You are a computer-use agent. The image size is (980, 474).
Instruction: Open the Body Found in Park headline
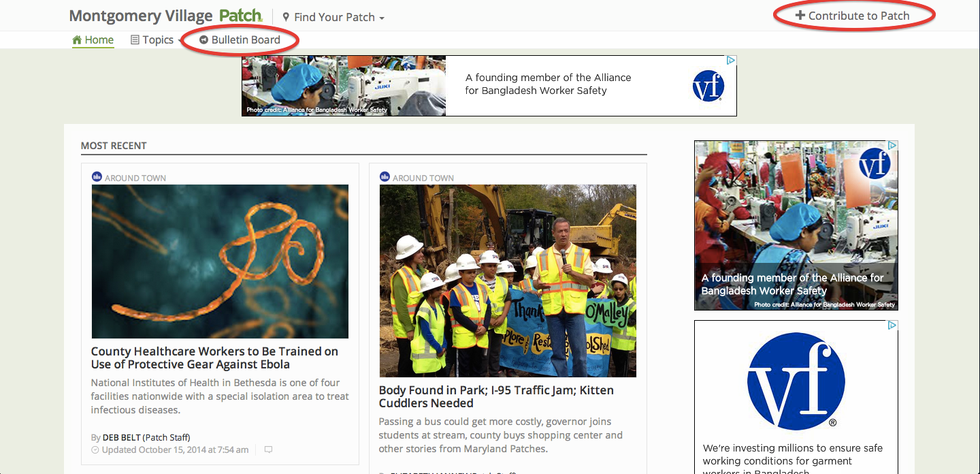[x=496, y=396]
